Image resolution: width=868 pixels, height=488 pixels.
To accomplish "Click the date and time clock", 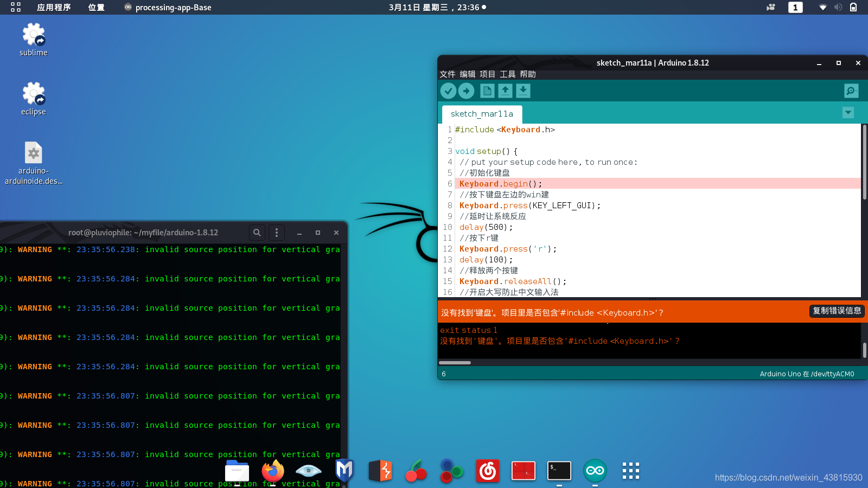I will [437, 7].
